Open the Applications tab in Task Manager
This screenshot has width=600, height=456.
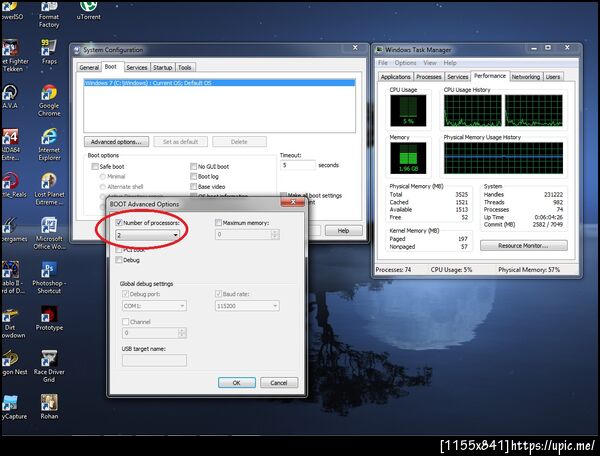(x=396, y=77)
